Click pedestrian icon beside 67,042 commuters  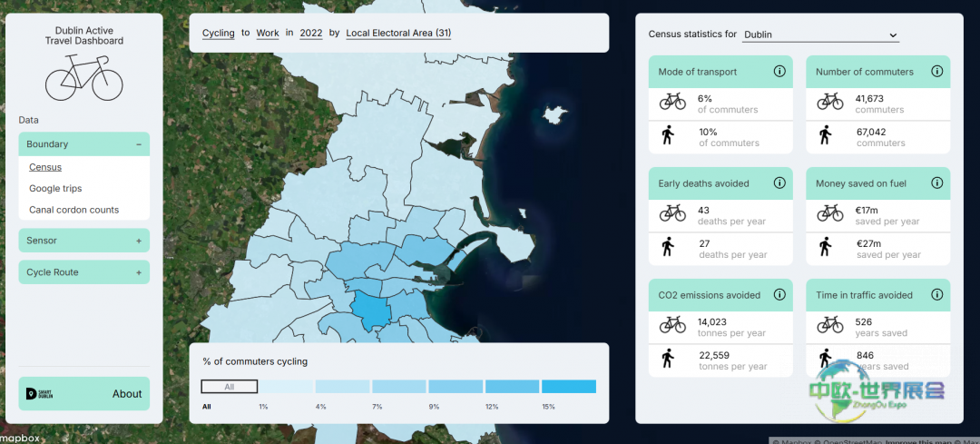pyautogui.click(x=825, y=135)
